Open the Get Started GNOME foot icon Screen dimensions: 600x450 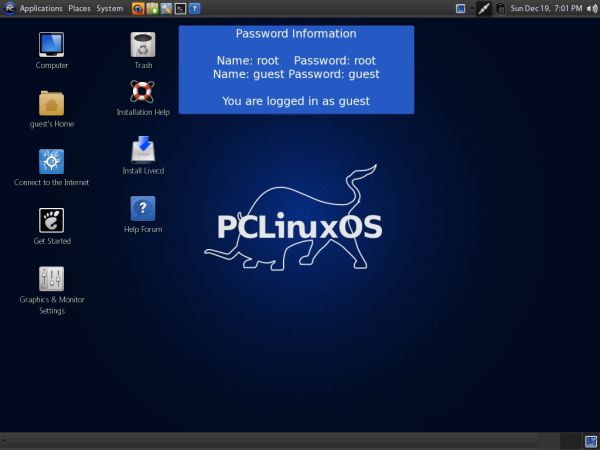pos(51,220)
